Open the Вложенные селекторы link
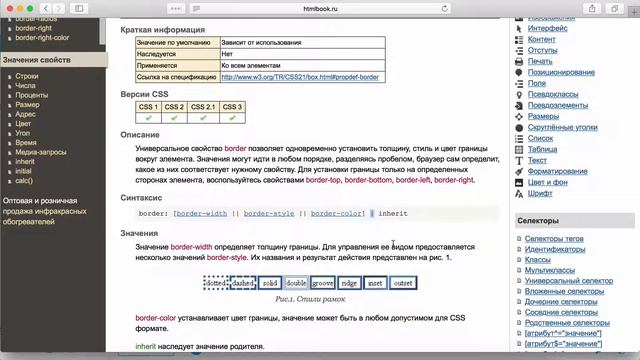This screenshot has width=640, height=360. point(564,291)
